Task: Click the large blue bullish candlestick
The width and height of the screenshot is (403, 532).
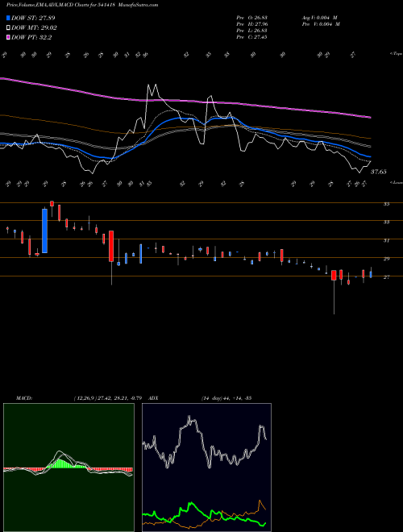Action: point(44,231)
